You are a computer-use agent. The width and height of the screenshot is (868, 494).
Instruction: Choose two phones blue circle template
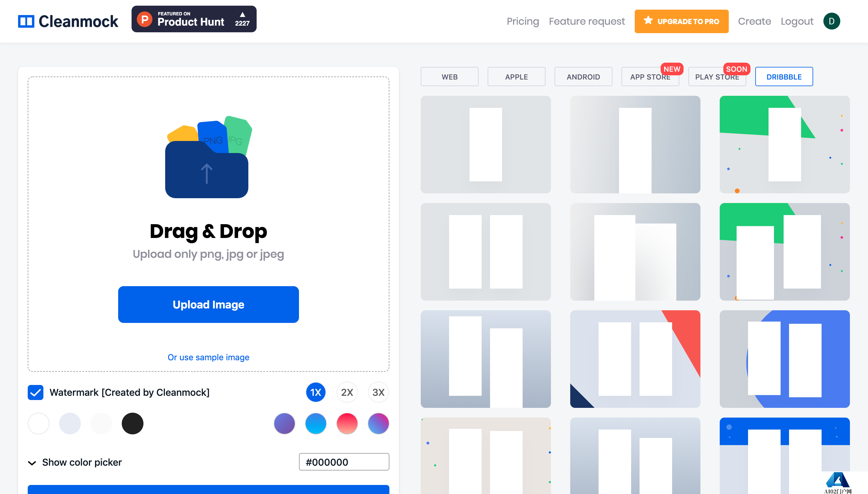pos(785,359)
